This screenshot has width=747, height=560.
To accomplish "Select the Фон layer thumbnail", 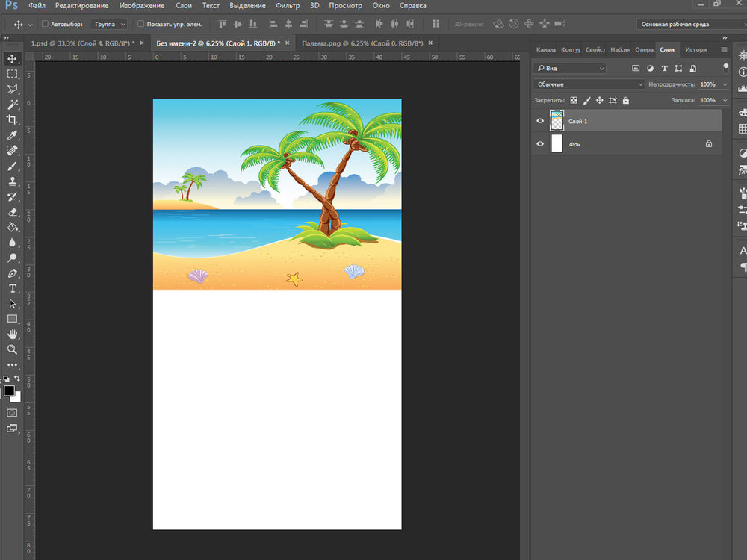I will pyautogui.click(x=557, y=144).
